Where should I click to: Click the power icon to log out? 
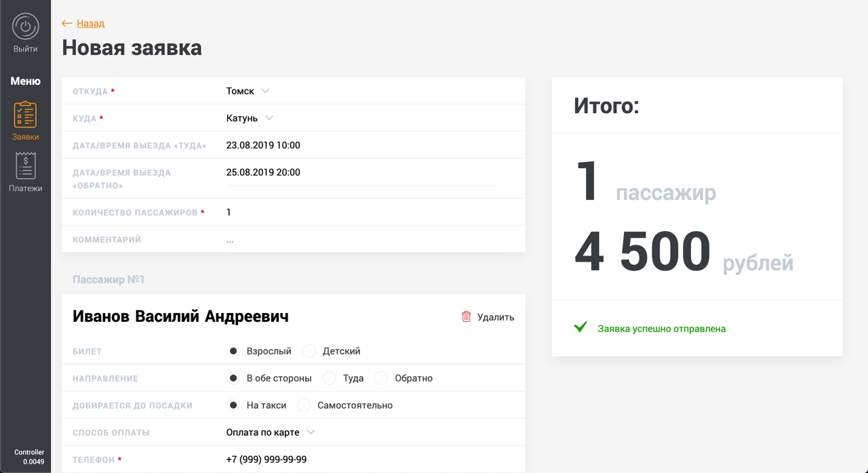click(25, 26)
